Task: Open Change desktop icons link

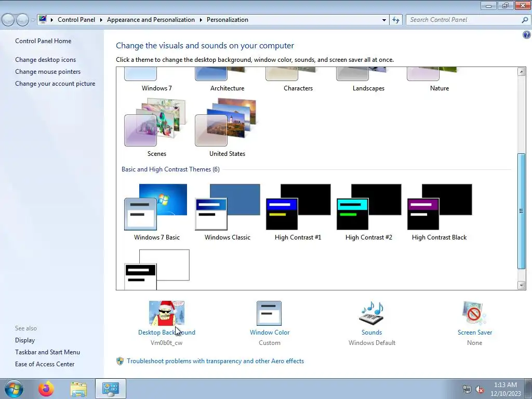Action: (46, 60)
